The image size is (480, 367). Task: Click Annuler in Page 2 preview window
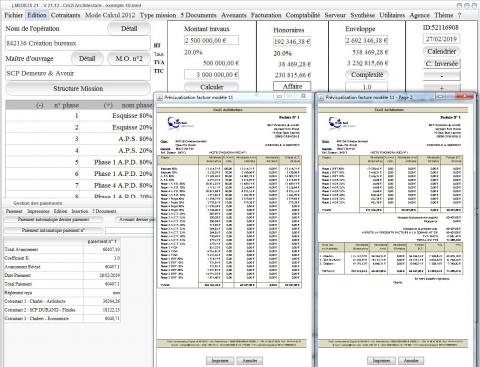tap(411, 361)
